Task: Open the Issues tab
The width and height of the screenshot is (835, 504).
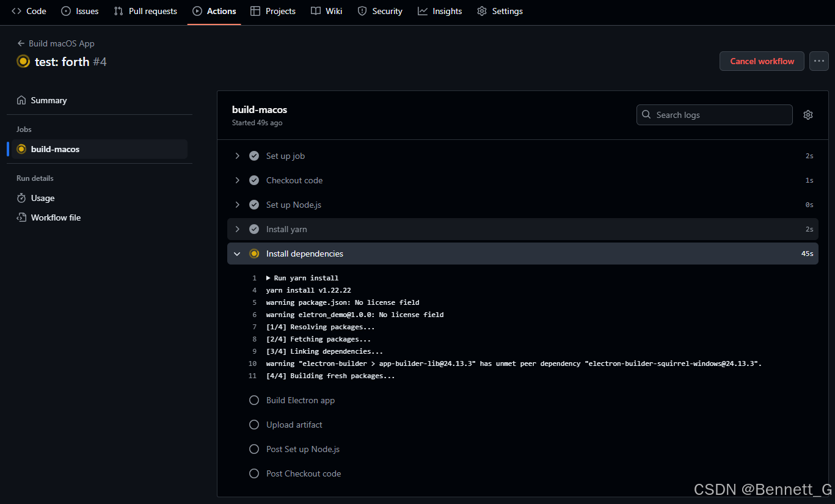Action: coord(80,11)
